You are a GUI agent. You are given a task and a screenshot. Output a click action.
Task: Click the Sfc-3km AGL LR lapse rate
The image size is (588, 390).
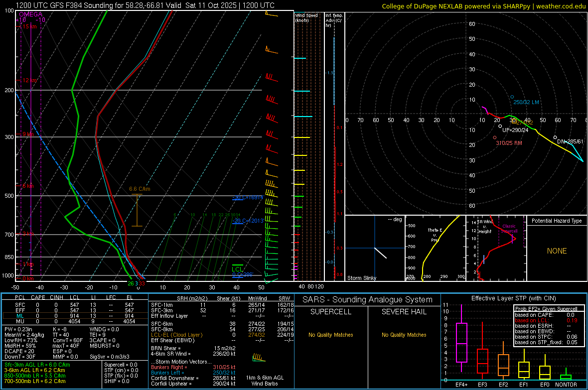point(37,365)
